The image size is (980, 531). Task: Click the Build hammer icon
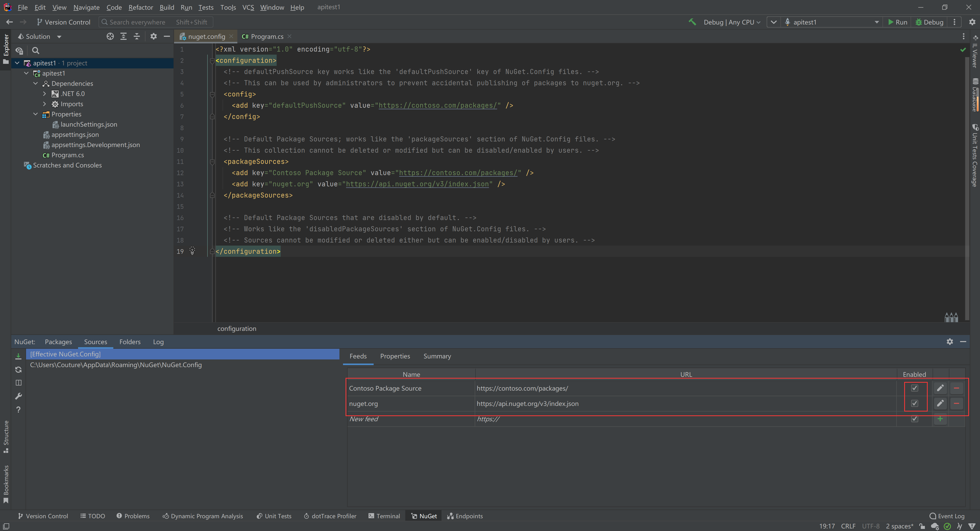point(692,22)
